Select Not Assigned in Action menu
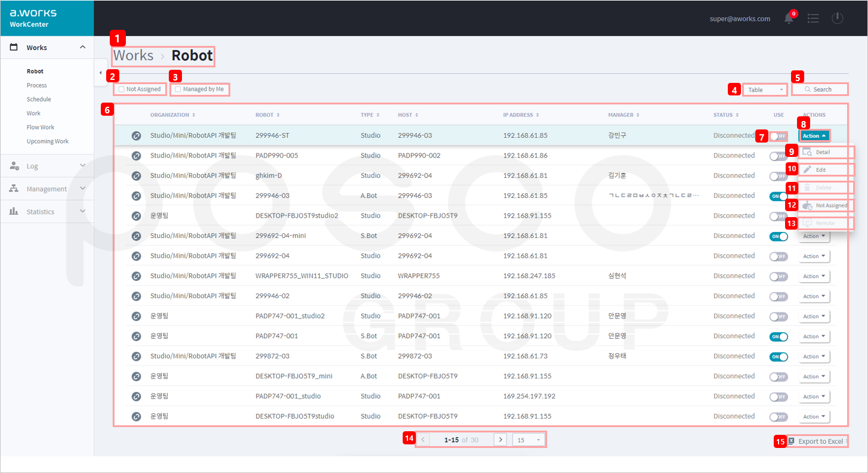The width and height of the screenshot is (868, 473). [x=826, y=205]
